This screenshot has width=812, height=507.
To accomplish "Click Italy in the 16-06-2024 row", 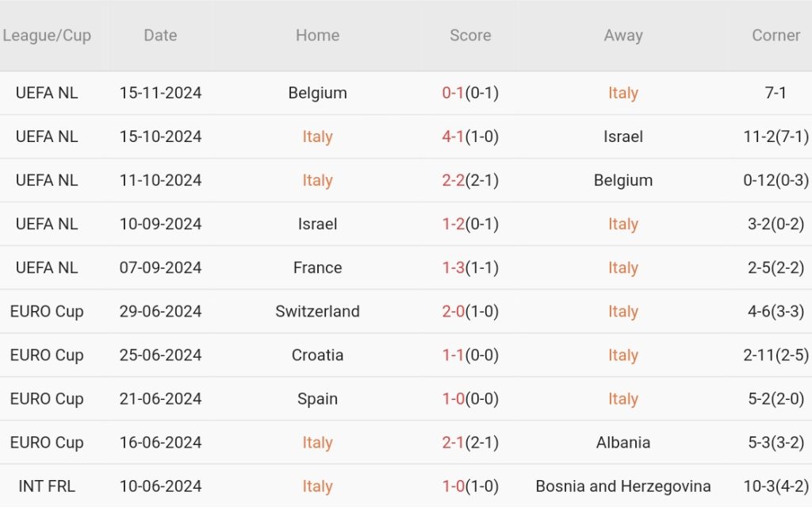I will coord(317,443).
